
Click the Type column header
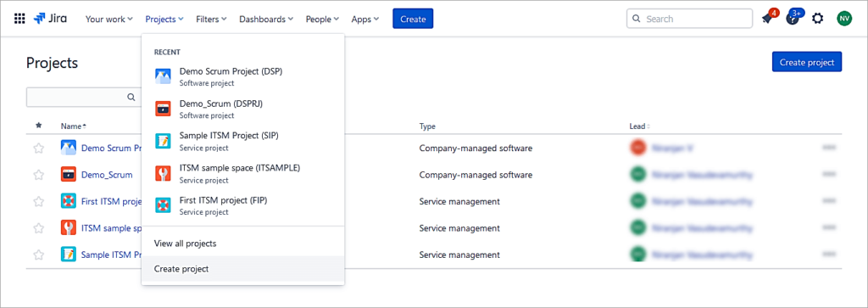tap(427, 126)
